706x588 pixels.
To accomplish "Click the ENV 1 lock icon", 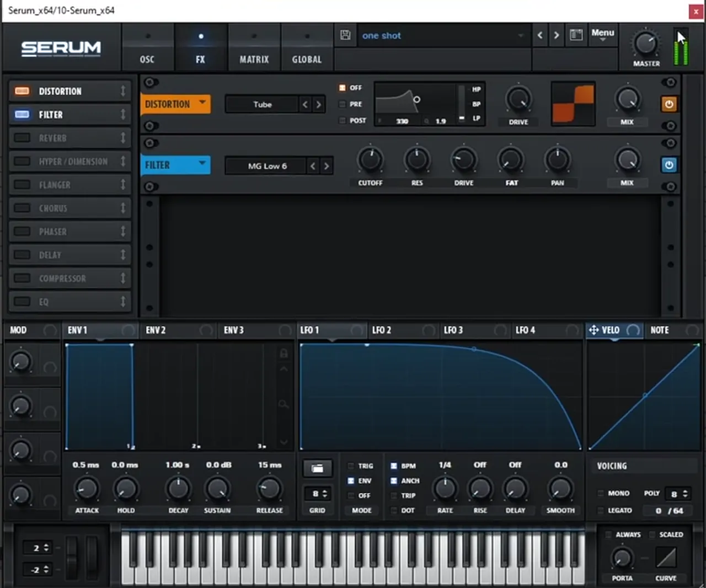I will pyautogui.click(x=284, y=354).
